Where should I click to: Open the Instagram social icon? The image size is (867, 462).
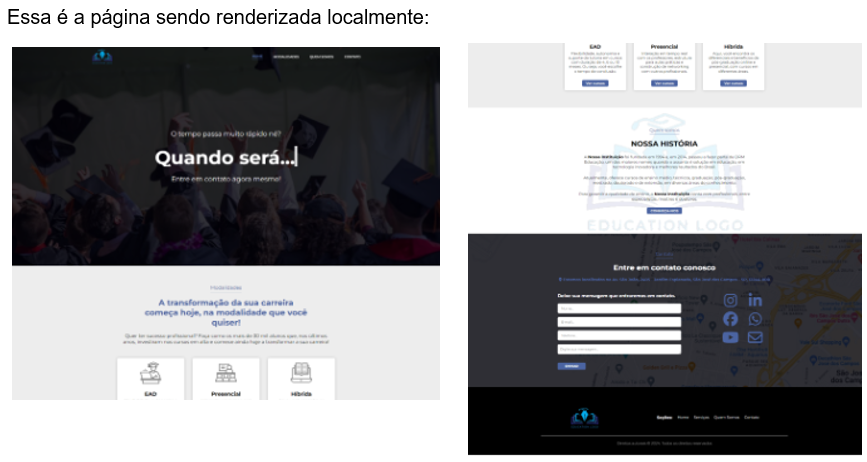730,300
